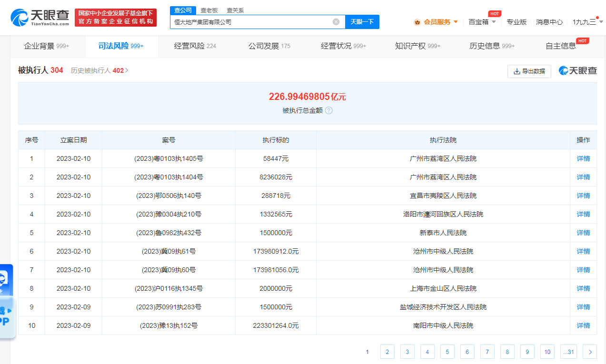Go to page 3 of results
The height and width of the screenshot is (364, 606).
[x=407, y=352]
